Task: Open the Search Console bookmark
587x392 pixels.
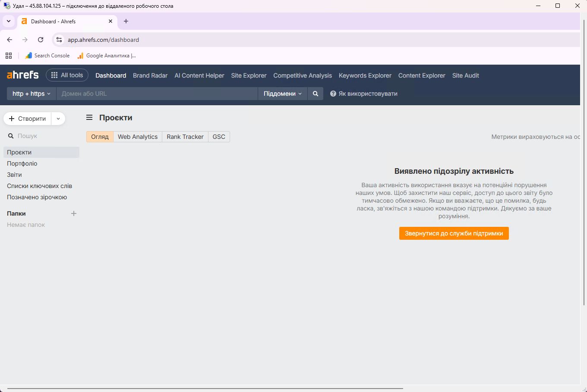Action: coord(47,56)
